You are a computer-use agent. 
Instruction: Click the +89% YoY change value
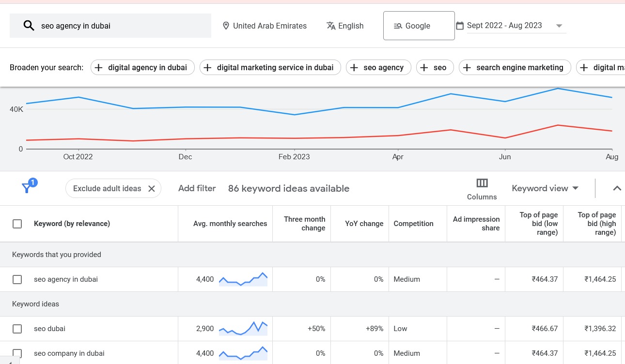(x=375, y=329)
